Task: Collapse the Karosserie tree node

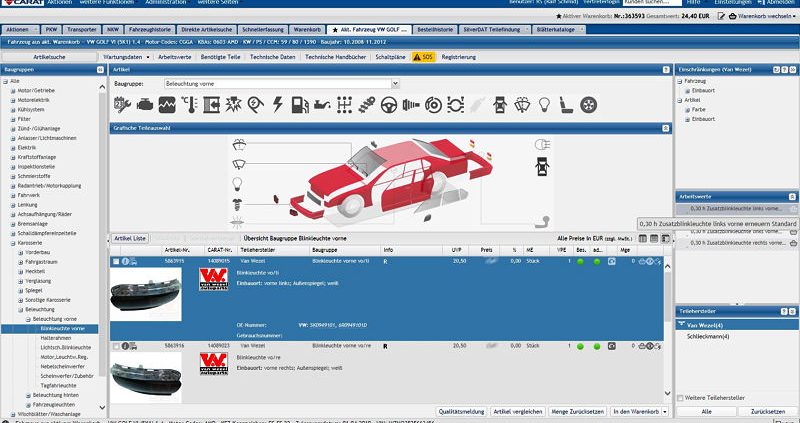Action: click(x=13, y=243)
